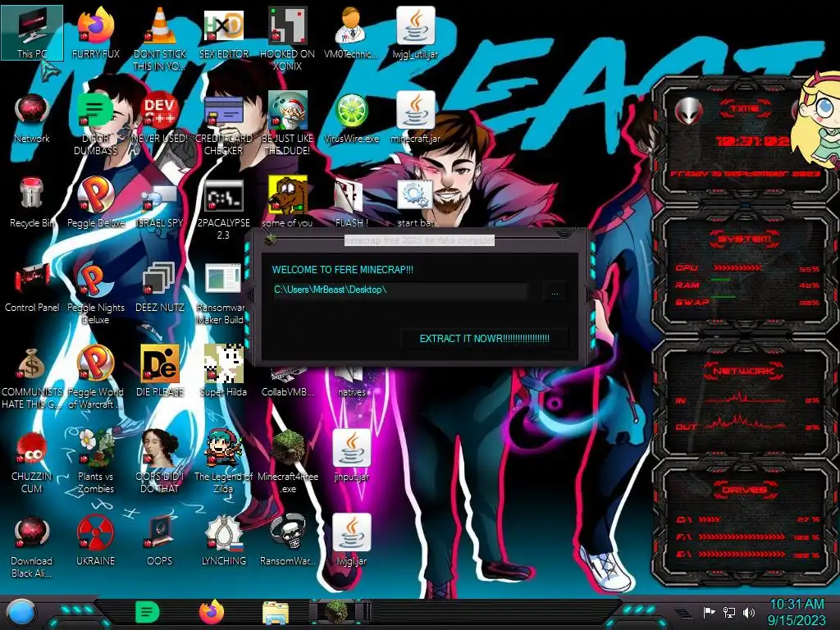Open Firefox from the taskbar
The image size is (840, 630).
(x=212, y=612)
